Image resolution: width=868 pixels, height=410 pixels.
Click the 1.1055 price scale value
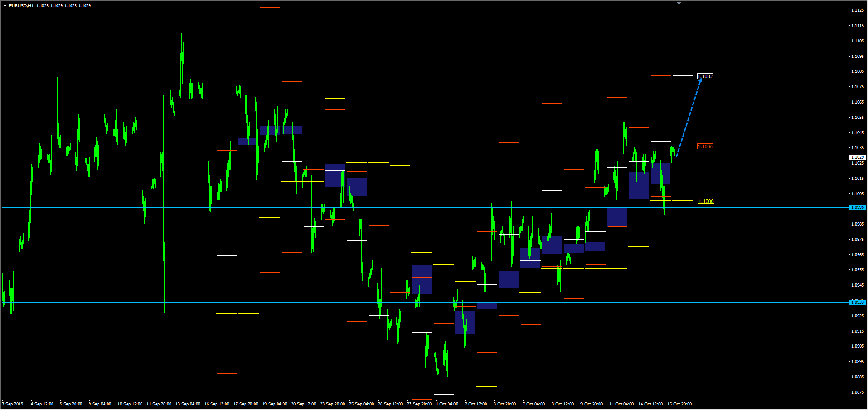(858, 118)
